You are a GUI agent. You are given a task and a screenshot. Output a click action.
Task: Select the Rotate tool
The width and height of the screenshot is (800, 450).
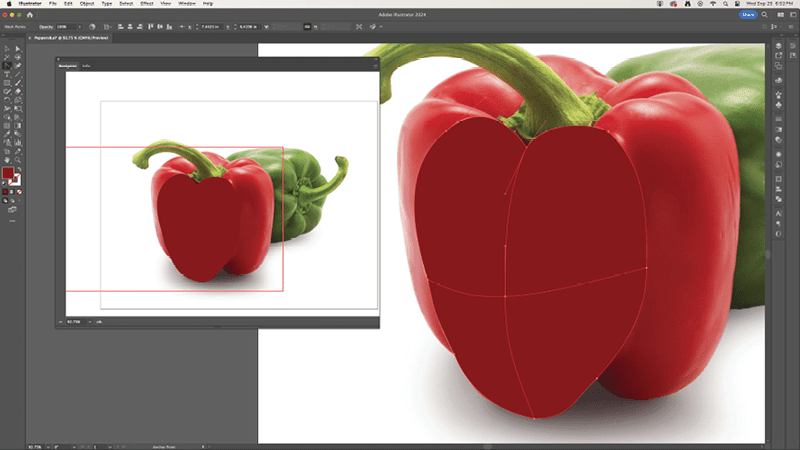(7, 100)
